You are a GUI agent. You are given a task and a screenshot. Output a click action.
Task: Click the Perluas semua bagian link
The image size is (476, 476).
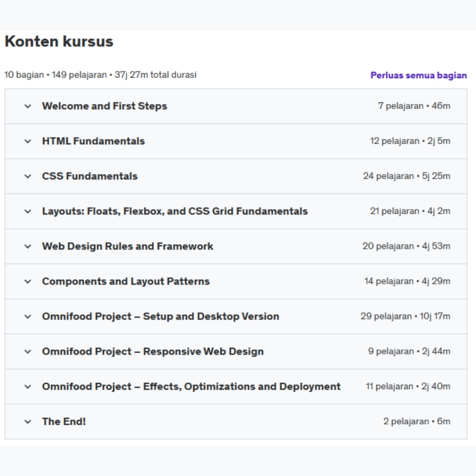click(418, 75)
